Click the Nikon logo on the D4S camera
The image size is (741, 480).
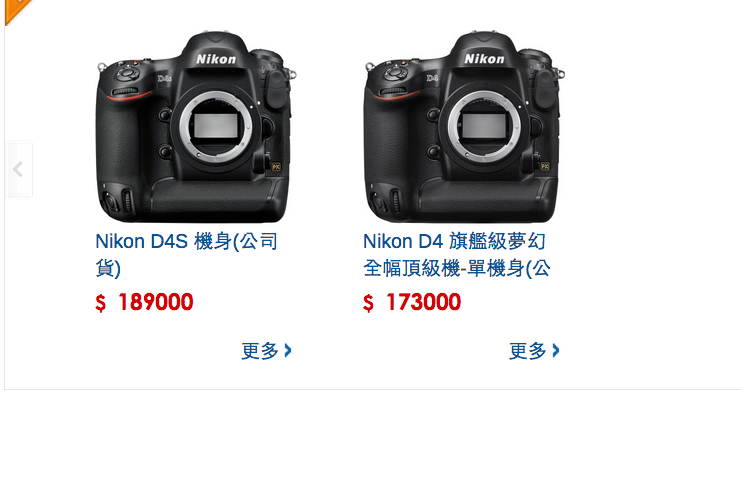(216, 59)
